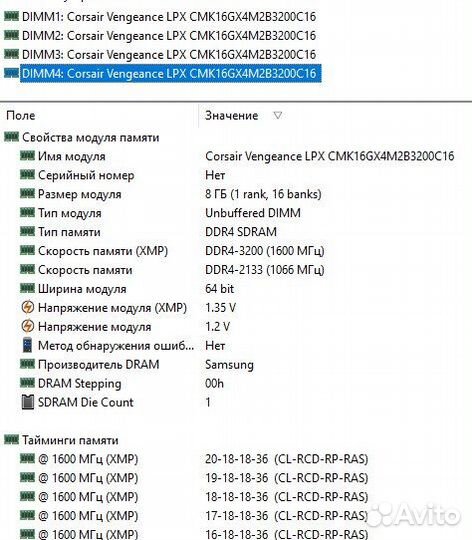The width and height of the screenshot is (472, 540).
Task: Select the DDR4 SDRAM value
Action: pyautogui.click(x=241, y=232)
